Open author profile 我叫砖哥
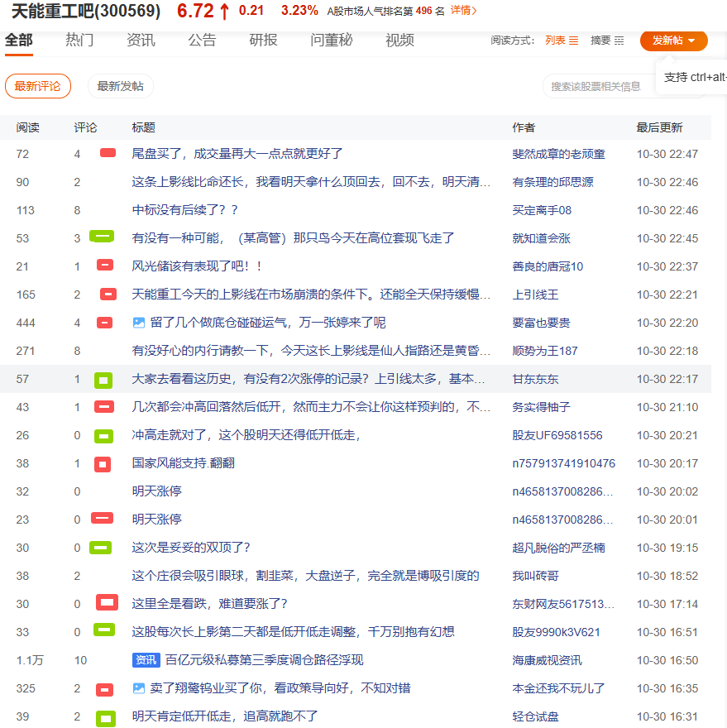The width and height of the screenshot is (727, 728). coord(535,576)
